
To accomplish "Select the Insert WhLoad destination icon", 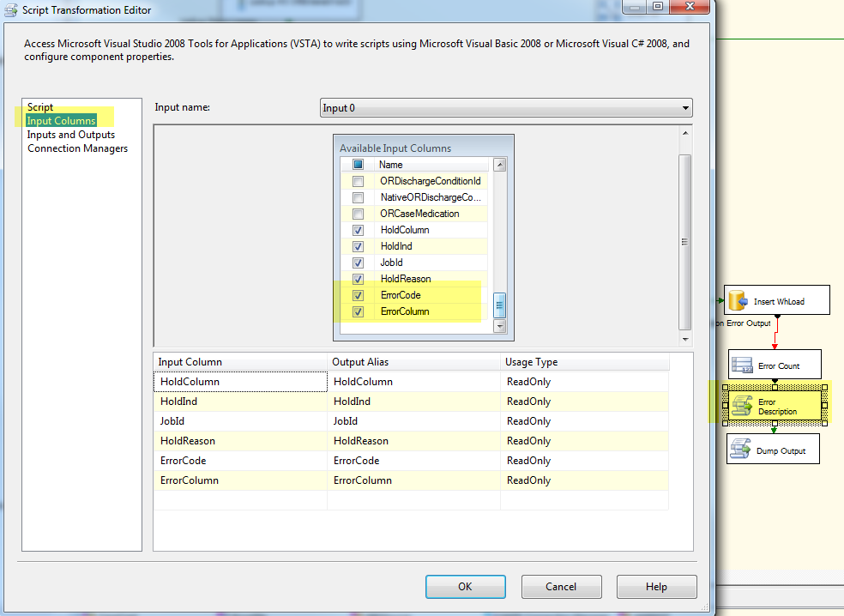I will tap(739, 299).
